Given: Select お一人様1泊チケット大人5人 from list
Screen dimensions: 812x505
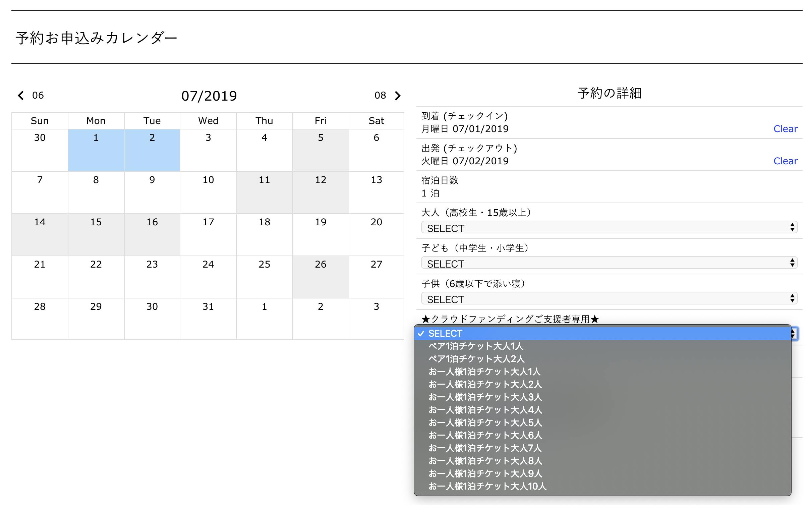Looking at the screenshot, I should point(485,423).
